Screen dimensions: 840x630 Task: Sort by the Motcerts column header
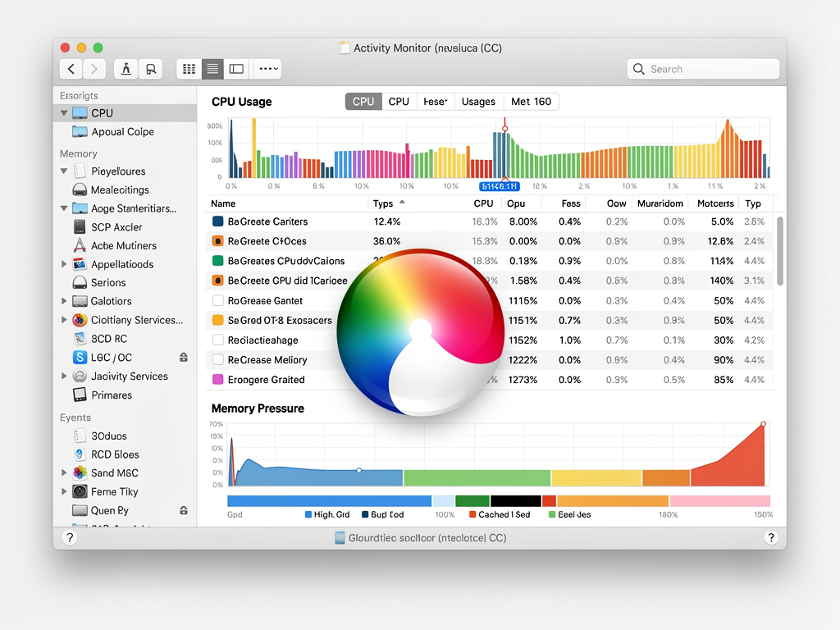(715, 203)
